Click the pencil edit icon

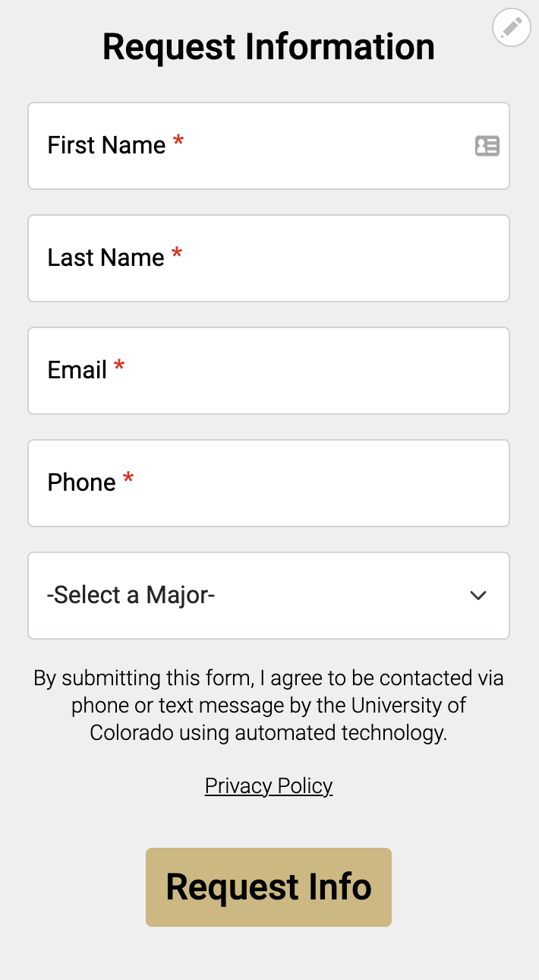(512, 29)
